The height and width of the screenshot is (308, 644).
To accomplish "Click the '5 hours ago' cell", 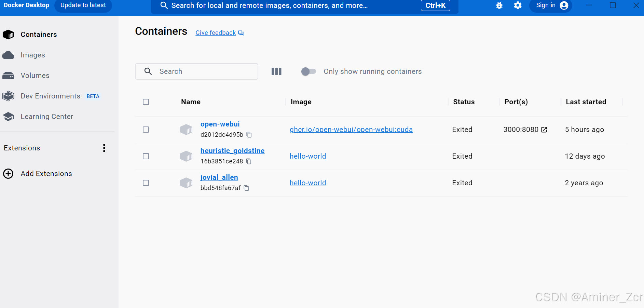I will point(585,130).
